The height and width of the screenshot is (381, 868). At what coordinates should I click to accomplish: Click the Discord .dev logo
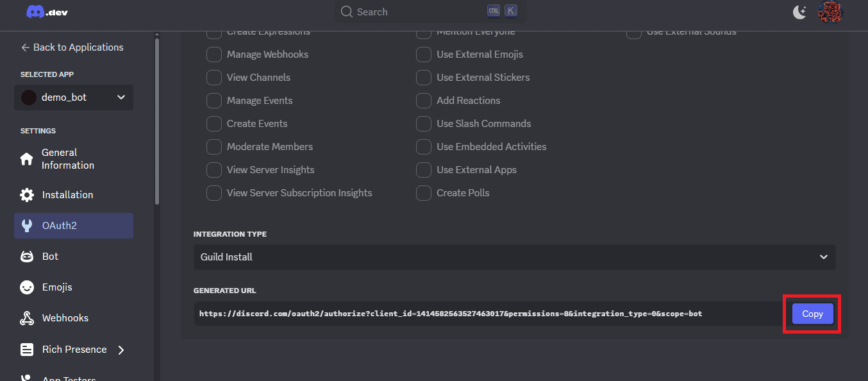coord(47,12)
